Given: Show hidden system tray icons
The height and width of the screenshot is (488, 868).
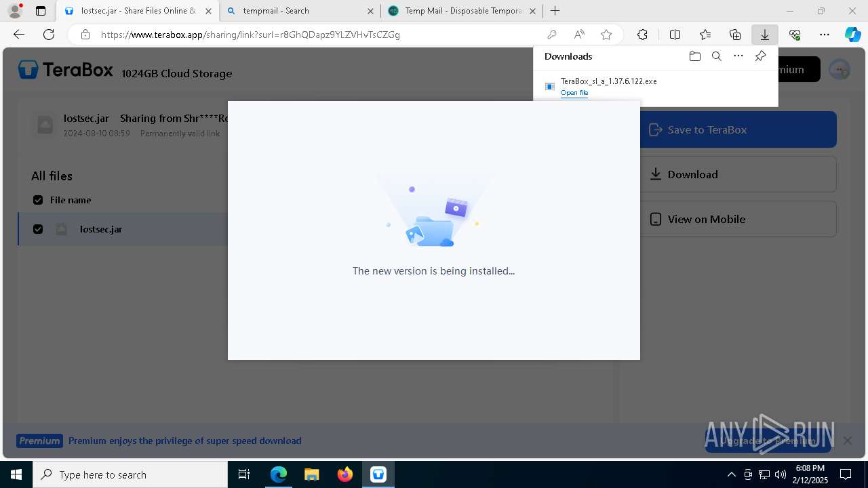Looking at the screenshot, I should [x=731, y=474].
